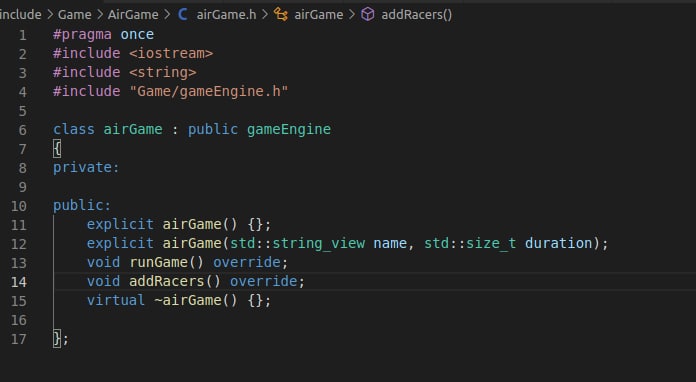This screenshot has height=382, width=696.
Task: Click 'std::string_view' parameter type
Action: click(x=297, y=243)
